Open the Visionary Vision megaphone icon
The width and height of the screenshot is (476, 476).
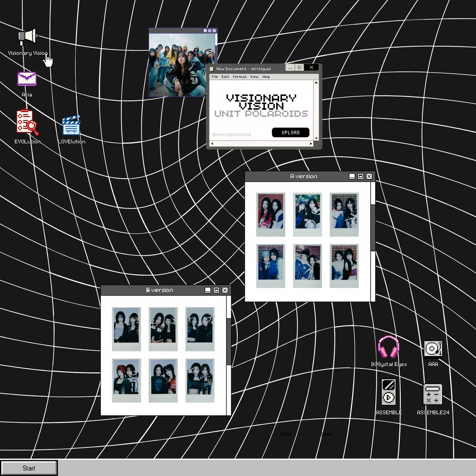(28, 36)
